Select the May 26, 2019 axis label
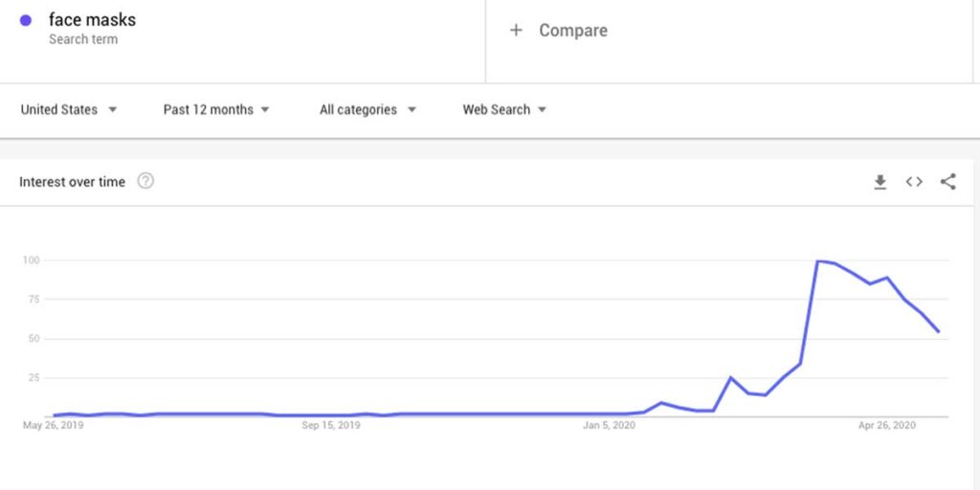The height and width of the screenshot is (490, 980). (x=54, y=426)
